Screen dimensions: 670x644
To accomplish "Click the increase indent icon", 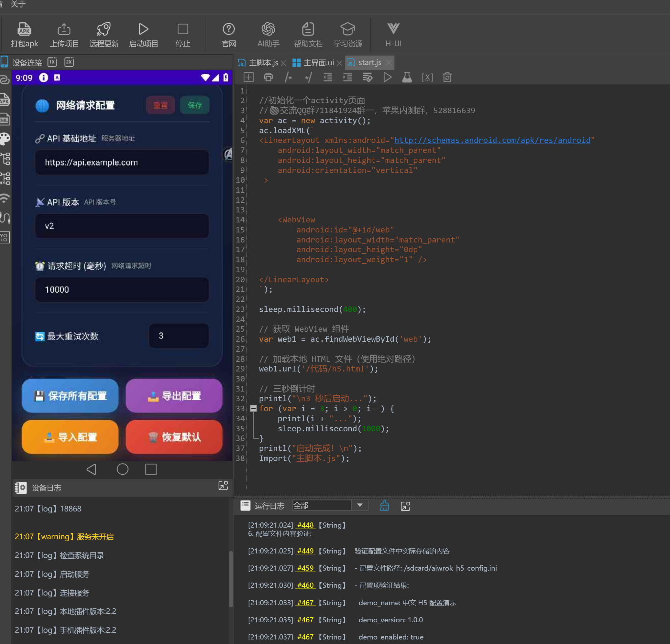I will click(348, 77).
